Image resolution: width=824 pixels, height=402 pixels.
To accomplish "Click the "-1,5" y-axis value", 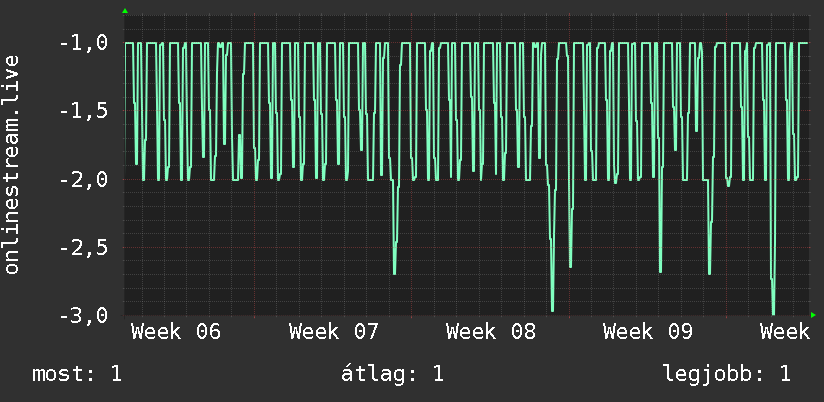I will (84, 111).
